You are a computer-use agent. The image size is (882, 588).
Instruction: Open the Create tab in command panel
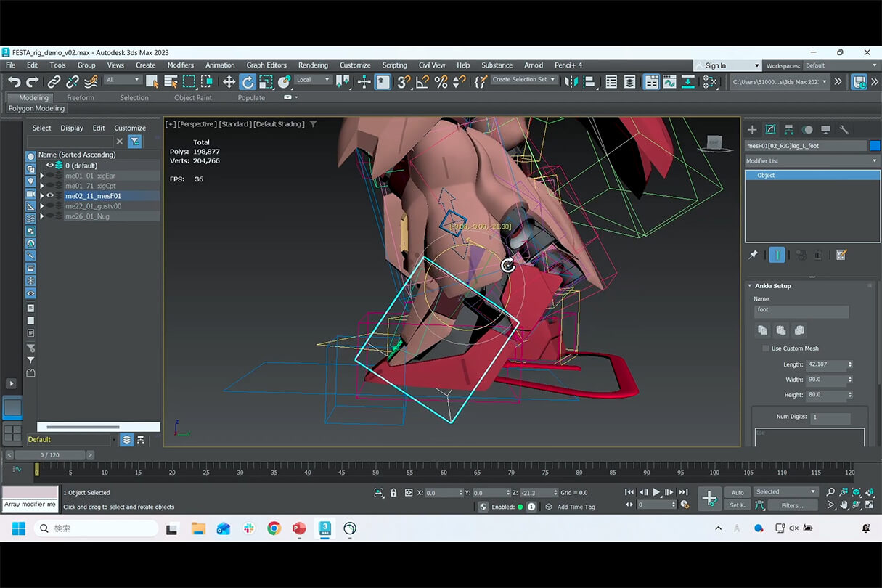[x=752, y=130]
